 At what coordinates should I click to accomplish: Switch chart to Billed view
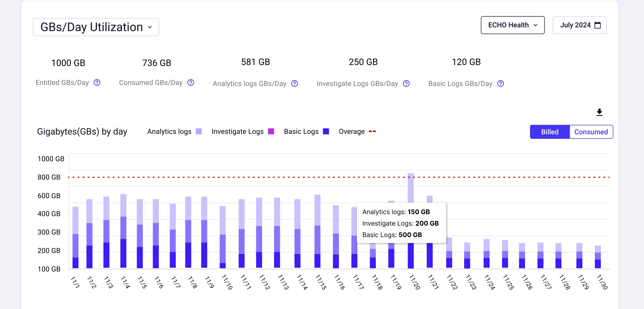pos(550,132)
